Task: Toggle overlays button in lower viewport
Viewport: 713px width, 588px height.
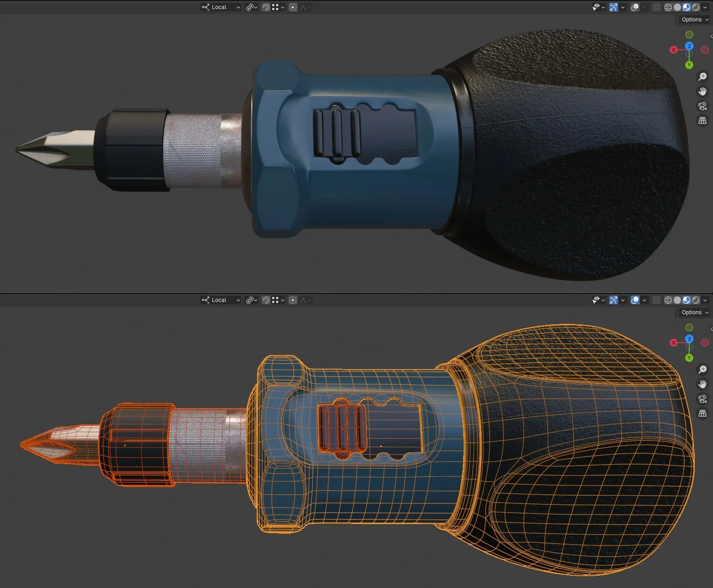Action: click(635, 300)
